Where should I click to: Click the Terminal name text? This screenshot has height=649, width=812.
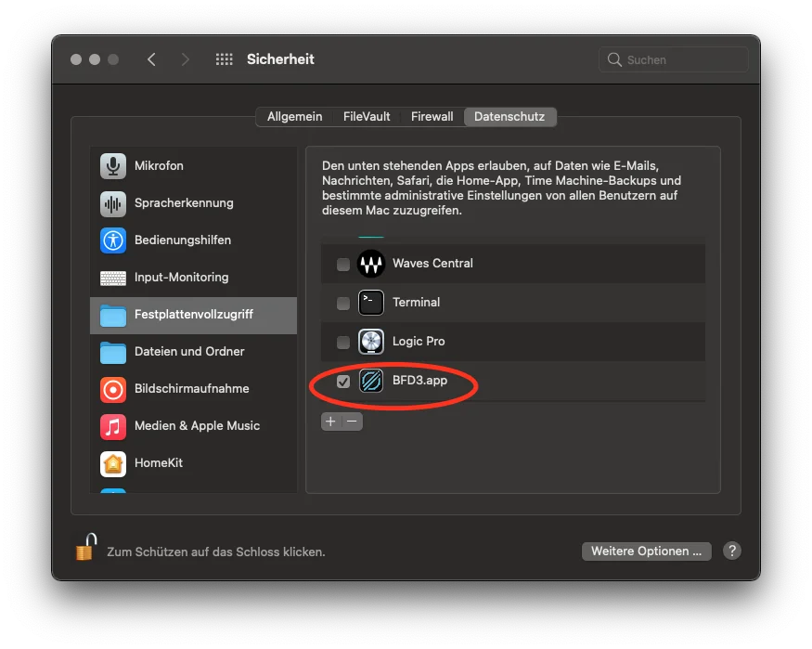416,302
